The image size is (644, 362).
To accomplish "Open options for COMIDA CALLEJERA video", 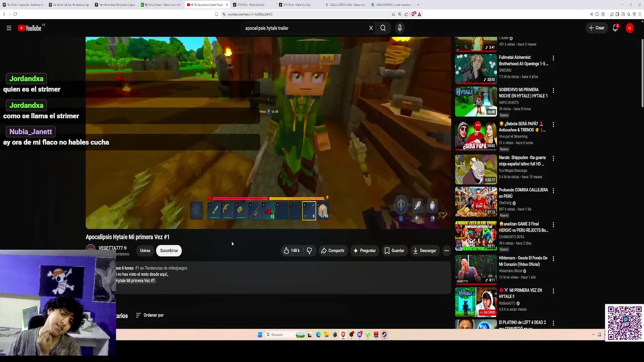I will coord(553,191).
